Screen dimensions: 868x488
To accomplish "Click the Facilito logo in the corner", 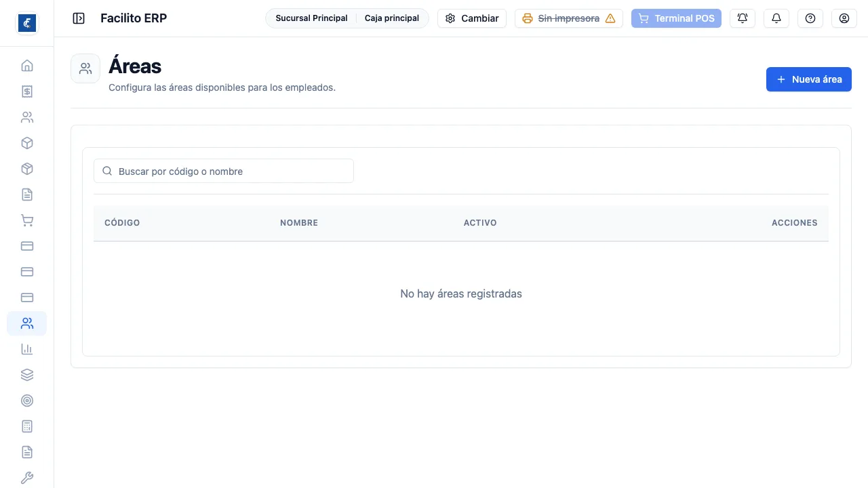I will (x=27, y=23).
